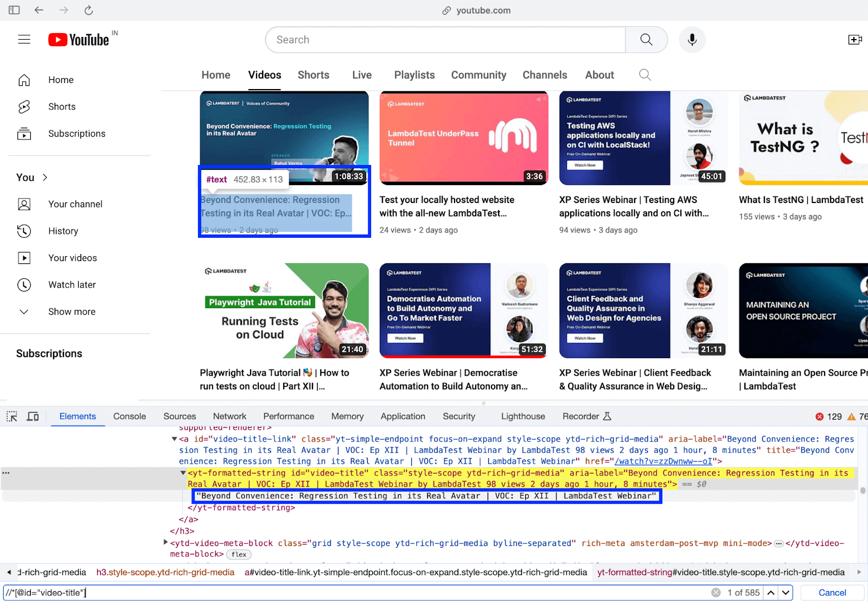Switch to the channel Home tab
The image size is (868, 602).
click(216, 75)
